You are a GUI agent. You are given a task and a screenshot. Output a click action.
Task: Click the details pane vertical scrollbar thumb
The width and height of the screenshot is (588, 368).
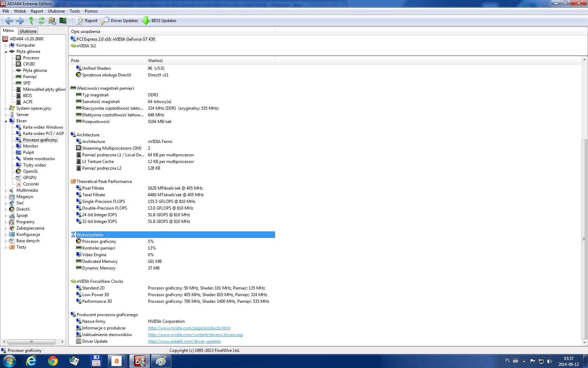584,239
